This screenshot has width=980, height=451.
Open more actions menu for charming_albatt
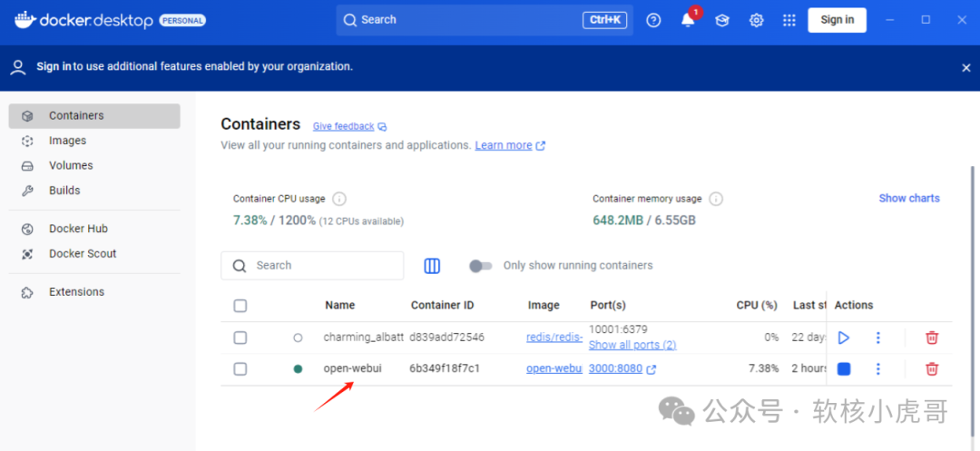[x=878, y=338]
